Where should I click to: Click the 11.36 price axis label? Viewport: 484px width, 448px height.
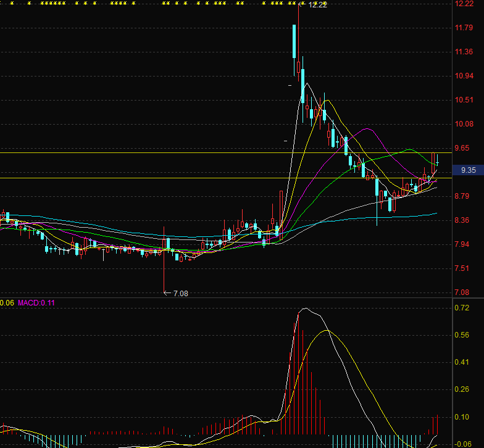(464, 52)
